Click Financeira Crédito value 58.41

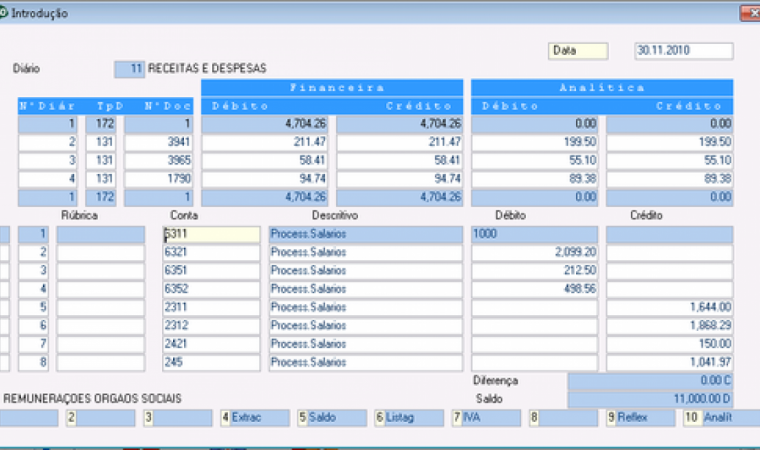pyautogui.click(x=399, y=161)
